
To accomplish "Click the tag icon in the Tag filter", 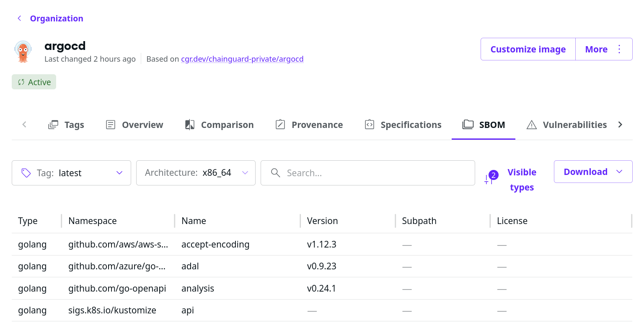I will [26, 172].
